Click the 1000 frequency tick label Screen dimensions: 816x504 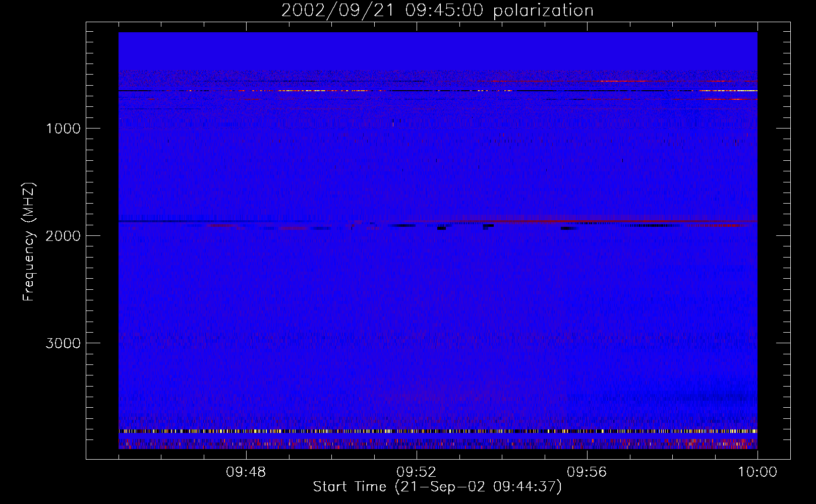(x=63, y=129)
